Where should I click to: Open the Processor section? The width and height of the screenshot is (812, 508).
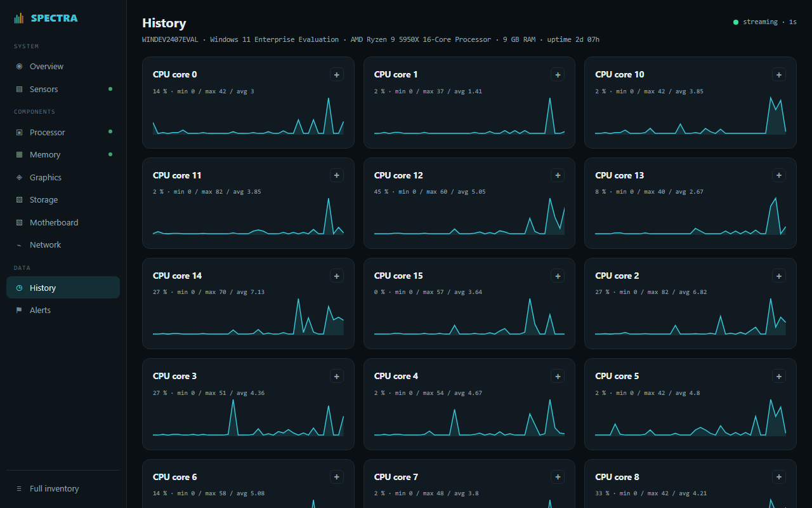tap(63, 132)
